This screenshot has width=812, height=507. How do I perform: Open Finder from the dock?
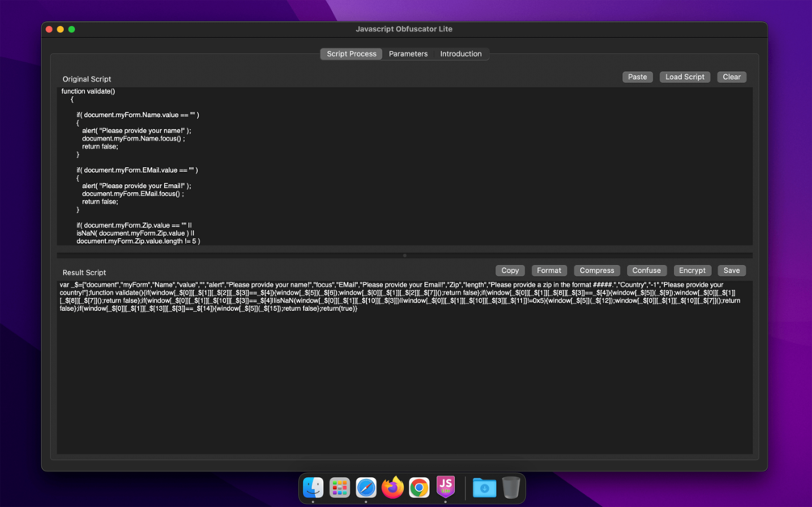point(313,488)
